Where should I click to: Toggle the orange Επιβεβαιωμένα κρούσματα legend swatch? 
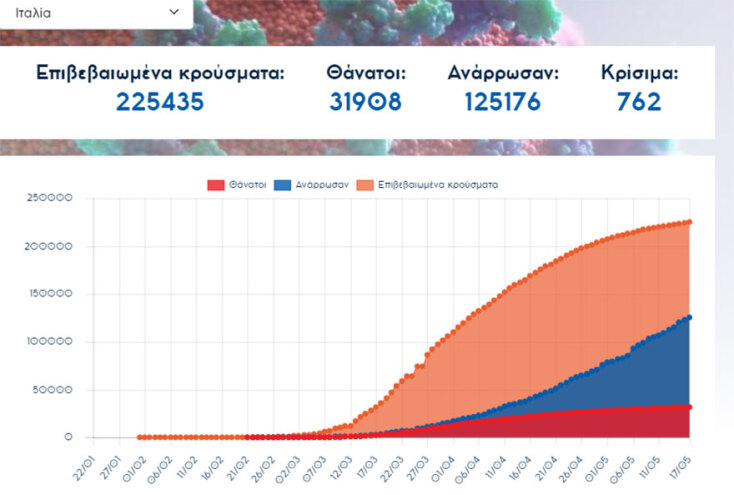click(x=369, y=185)
